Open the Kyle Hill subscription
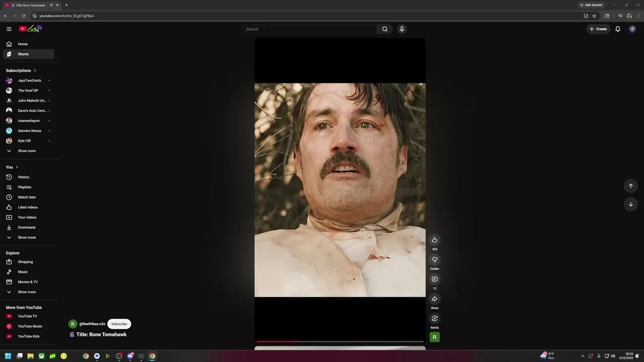Screen dimensions: 644x362 tap(29, 141)
